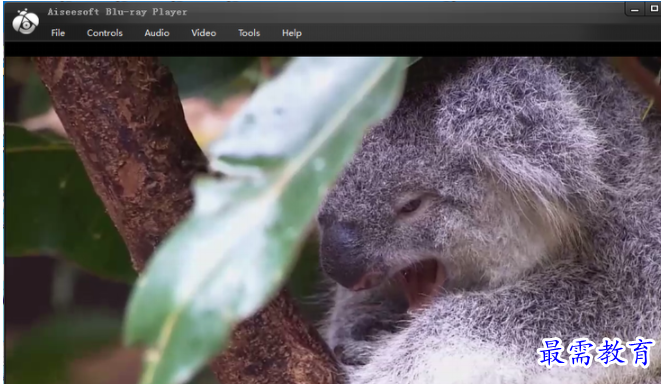
Task: Open the Video menu
Action: tap(204, 33)
